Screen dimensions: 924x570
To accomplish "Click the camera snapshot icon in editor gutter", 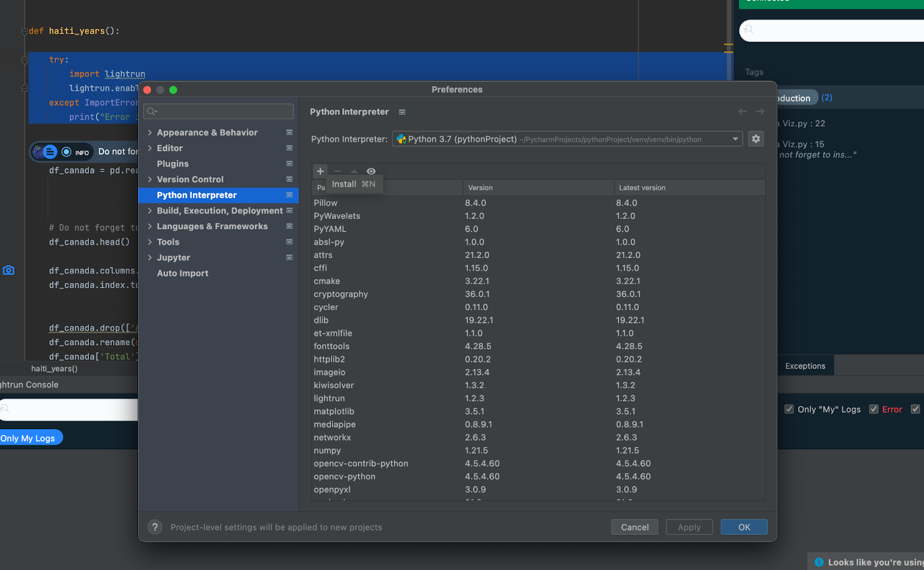I will [9, 270].
